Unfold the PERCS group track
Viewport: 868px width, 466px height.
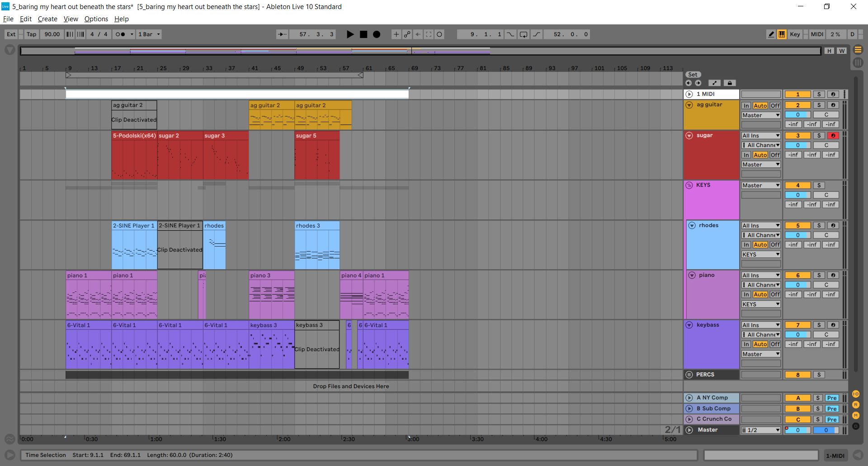click(x=689, y=375)
